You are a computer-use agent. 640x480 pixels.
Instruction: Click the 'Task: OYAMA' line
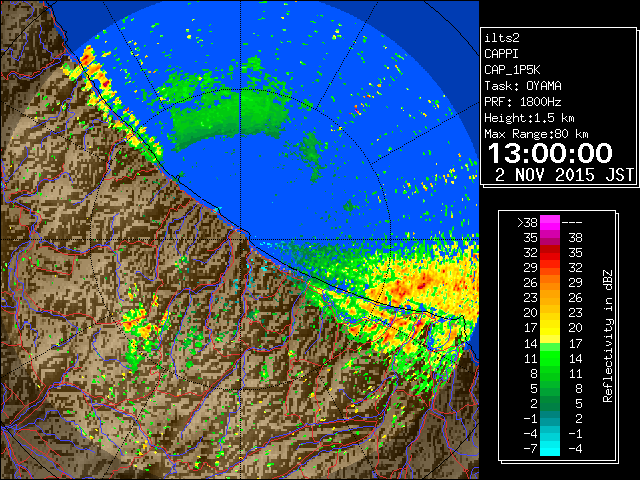pyautogui.click(x=523, y=86)
